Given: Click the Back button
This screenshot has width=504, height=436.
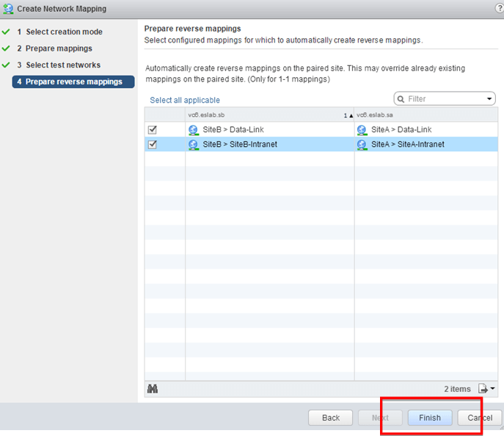Looking at the screenshot, I should (331, 418).
